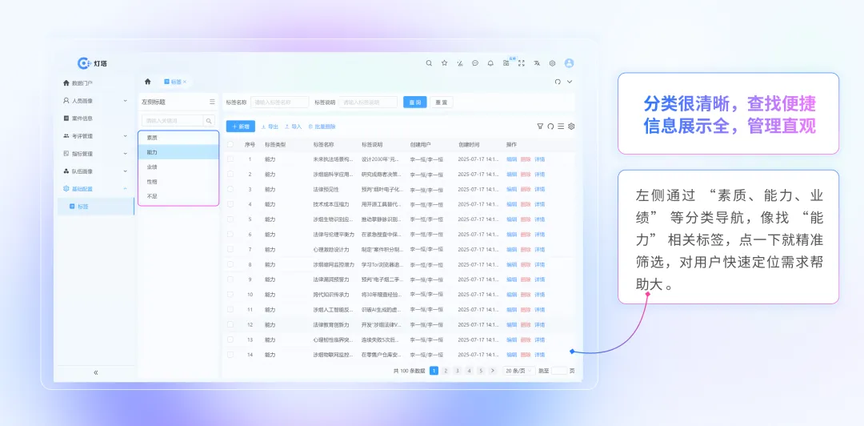Check the checkbox for row 11
The width and height of the screenshot is (864, 426).
tap(230, 310)
